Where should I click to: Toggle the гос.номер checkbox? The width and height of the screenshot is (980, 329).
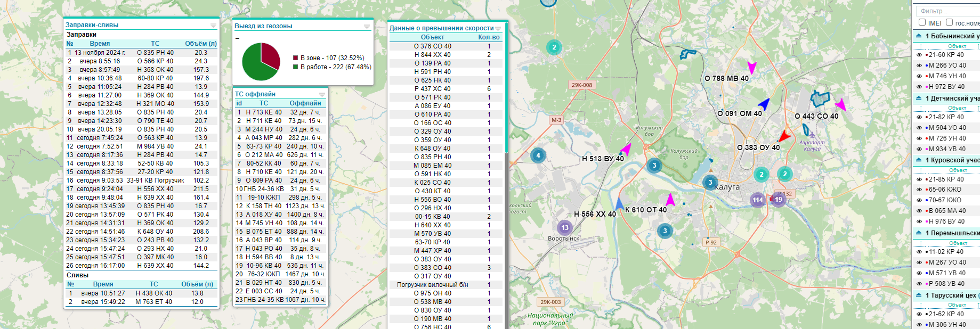(x=949, y=22)
